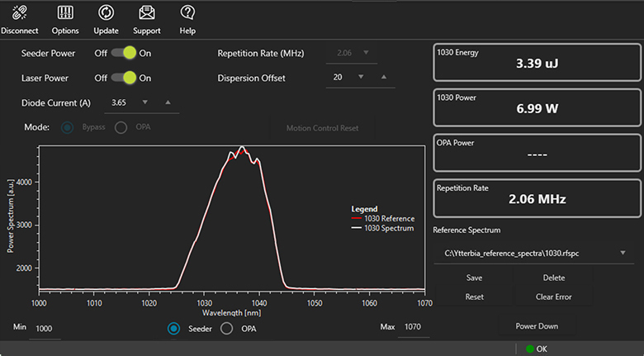The height and width of the screenshot is (356, 644).
Task: Click the Clear Error button
Action: [x=554, y=297]
